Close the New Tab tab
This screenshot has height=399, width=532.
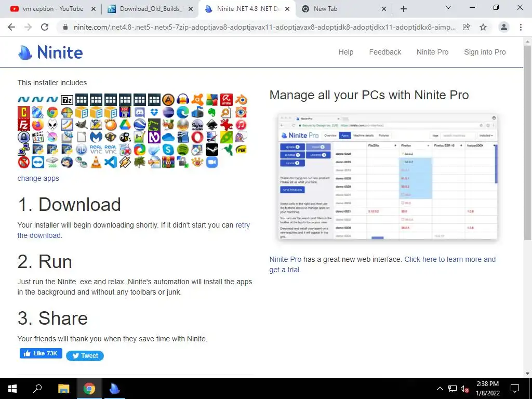coord(384,9)
